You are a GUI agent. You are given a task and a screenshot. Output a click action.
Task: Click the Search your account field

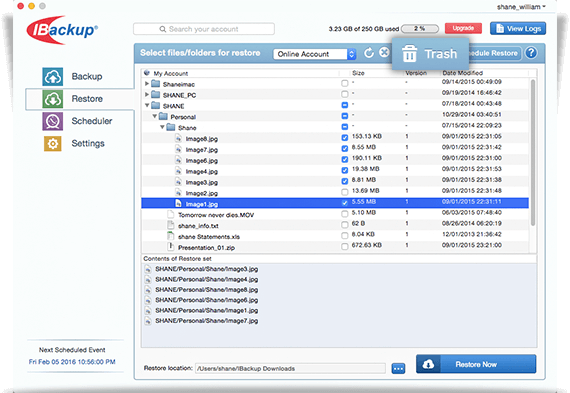pos(204,29)
